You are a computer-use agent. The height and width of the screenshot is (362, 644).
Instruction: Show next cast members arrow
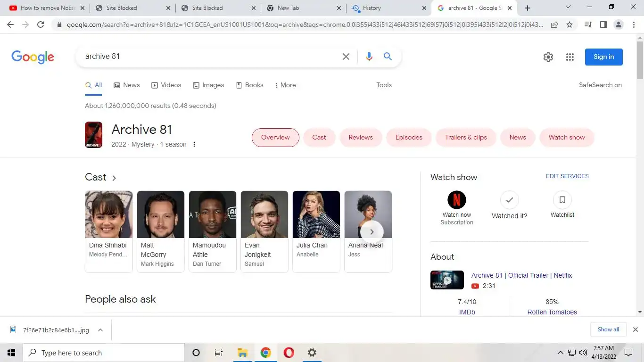[372, 231]
